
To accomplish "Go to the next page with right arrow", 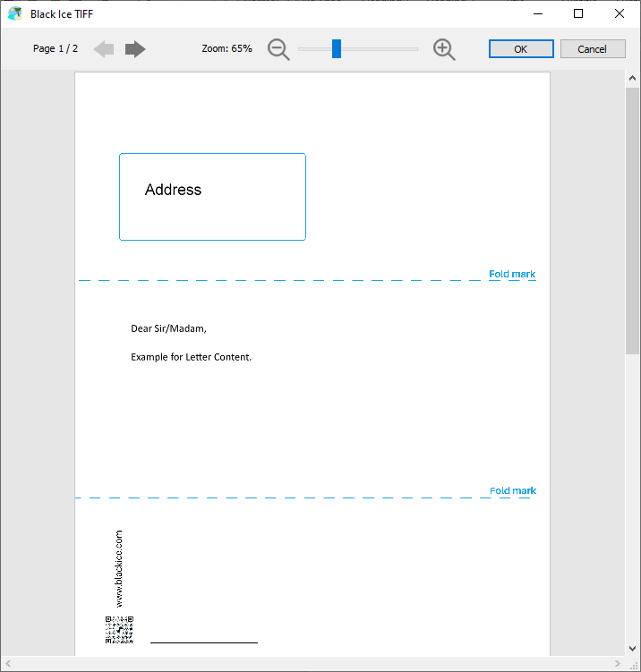I will pos(135,49).
